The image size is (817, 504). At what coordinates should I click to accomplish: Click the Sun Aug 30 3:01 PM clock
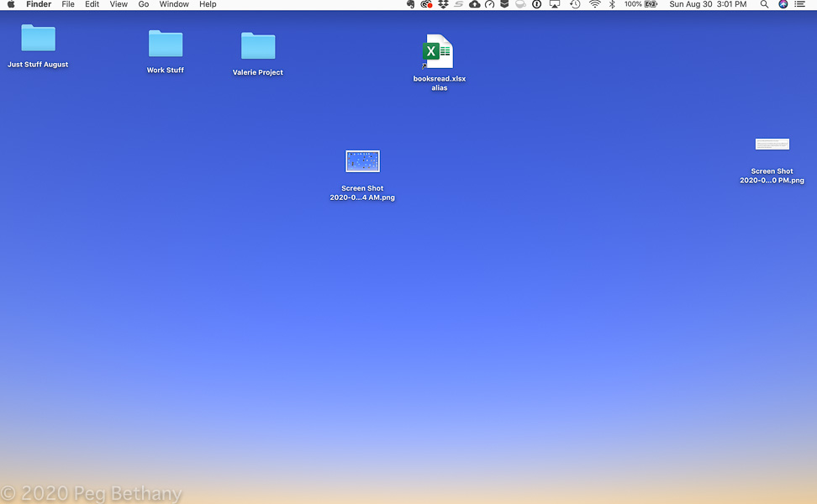(x=708, y=4)
